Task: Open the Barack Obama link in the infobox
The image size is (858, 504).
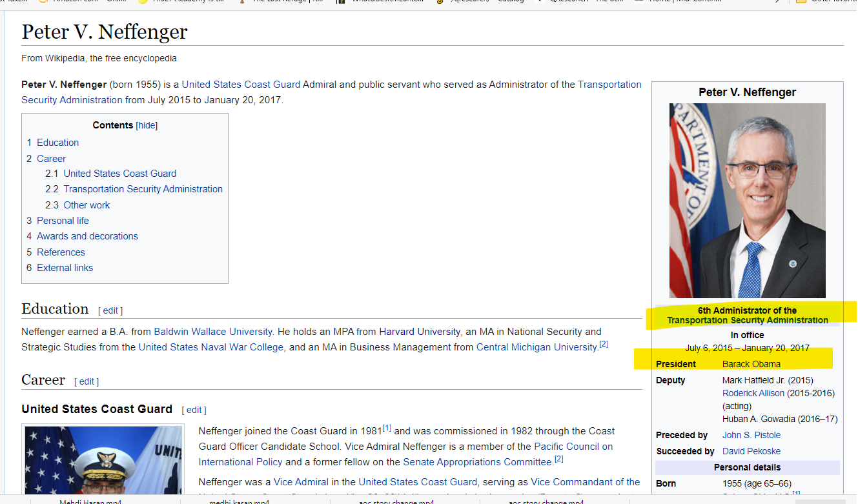Action: [x=751, y=364]
